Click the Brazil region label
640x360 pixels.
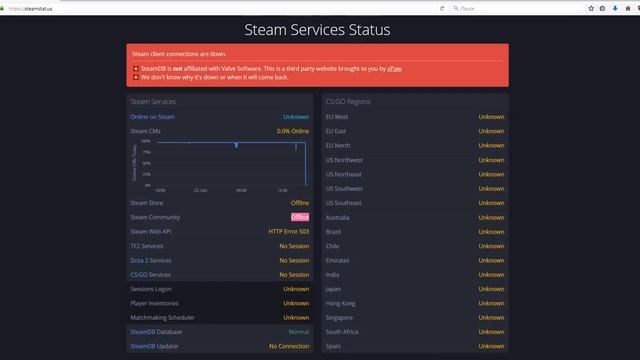point(333,232)
